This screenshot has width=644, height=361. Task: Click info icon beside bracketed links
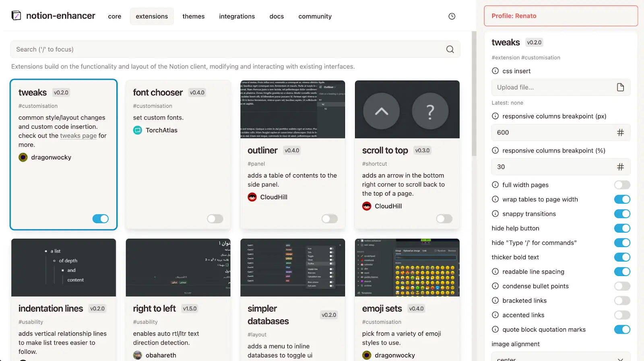coord(495,301)
